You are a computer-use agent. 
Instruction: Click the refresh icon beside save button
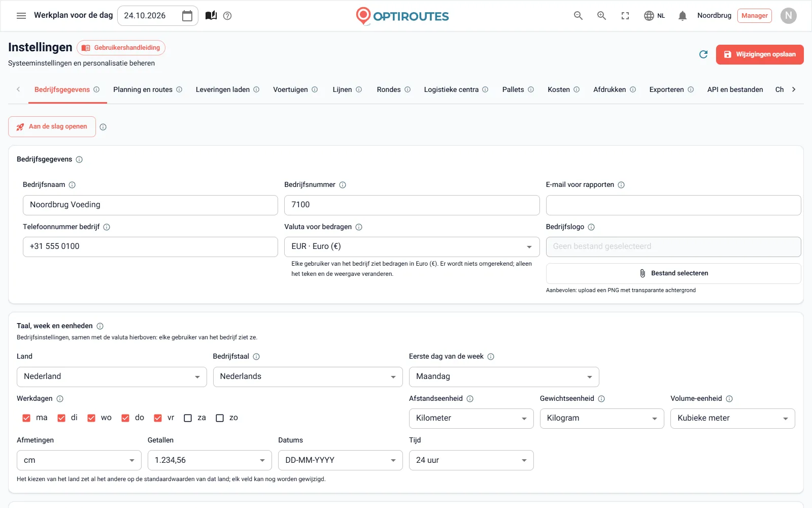703,54
